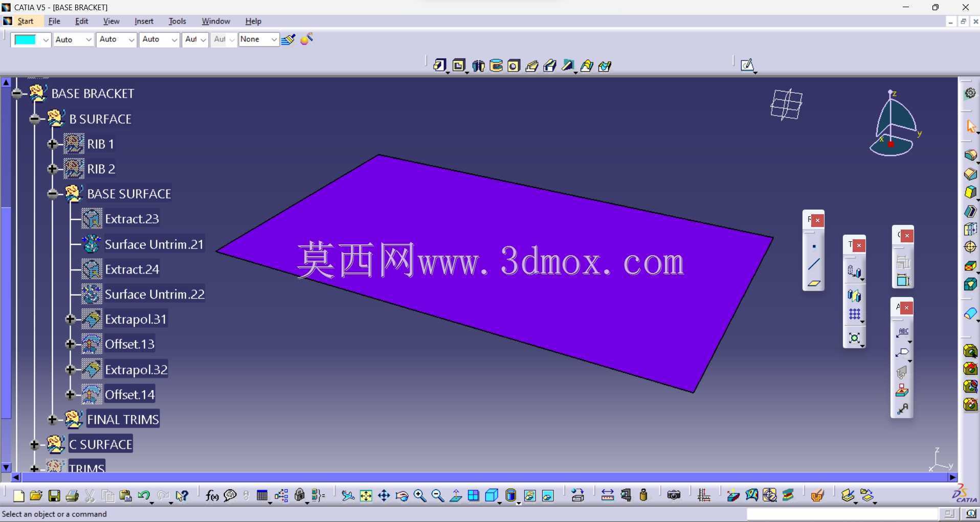Close the floating transformation toolbar (T)
The image size is (980, 522).
click(x=859, y=245)
